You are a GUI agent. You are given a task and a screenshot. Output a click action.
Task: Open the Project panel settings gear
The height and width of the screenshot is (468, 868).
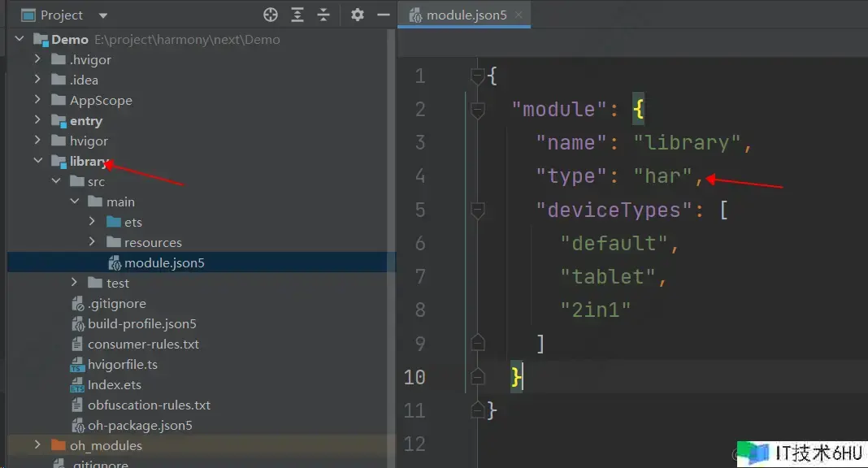pos(357,15)
